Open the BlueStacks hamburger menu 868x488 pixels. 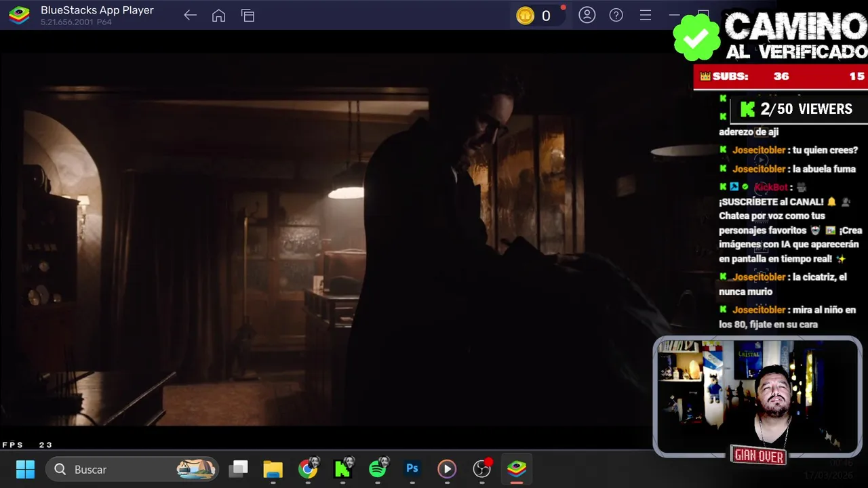pyautogui.click(x=646, y=15)
